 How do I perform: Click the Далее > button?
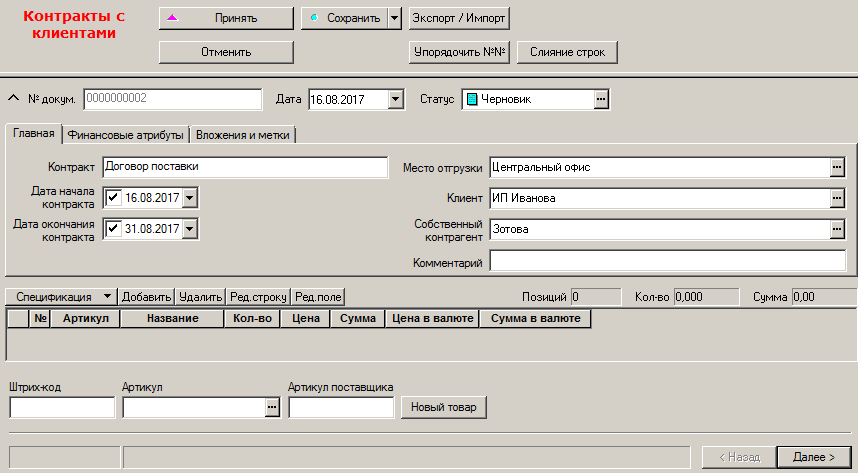[x=814, y=457]
